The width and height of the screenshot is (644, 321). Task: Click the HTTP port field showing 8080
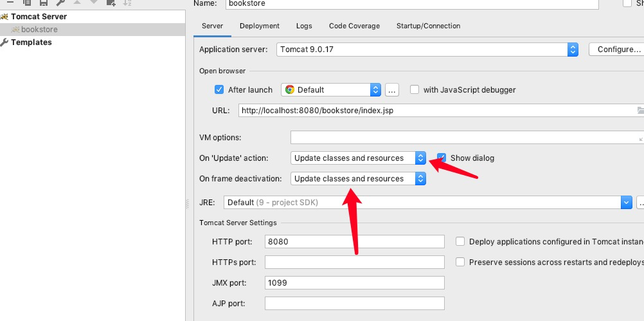(354, 242)
